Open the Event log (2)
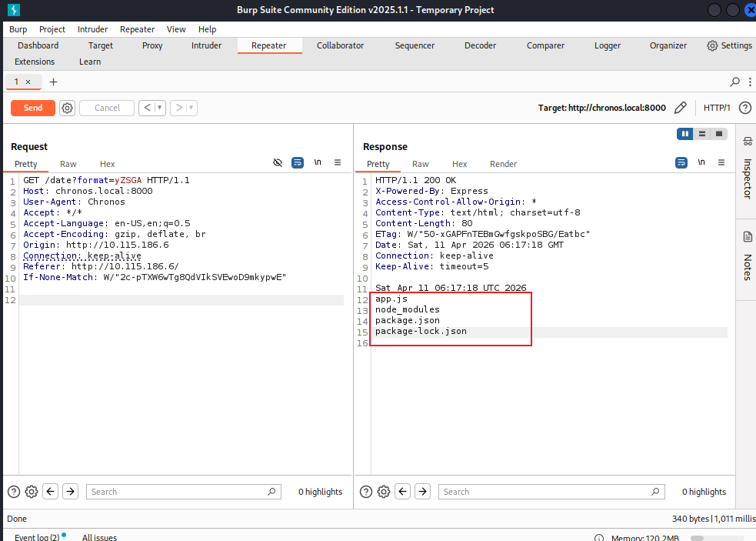The height and width of the screenshot is (541, 756). pos(37,536)
